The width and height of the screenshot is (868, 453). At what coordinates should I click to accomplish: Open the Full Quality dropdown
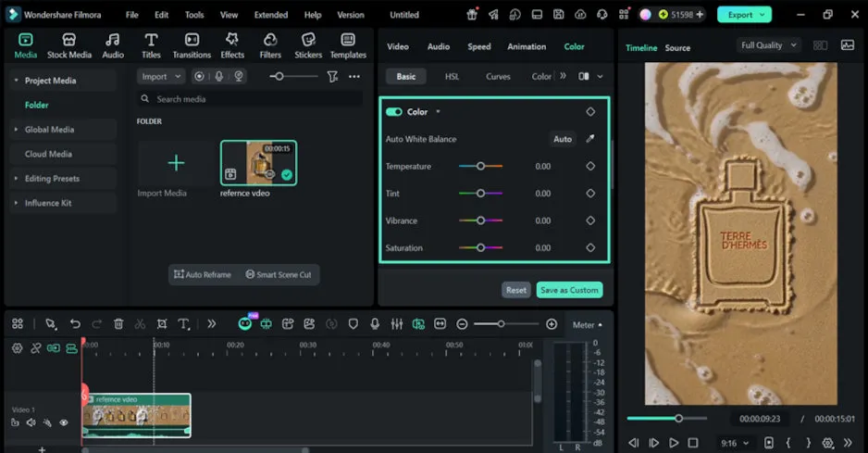click(x=769, y=45)
